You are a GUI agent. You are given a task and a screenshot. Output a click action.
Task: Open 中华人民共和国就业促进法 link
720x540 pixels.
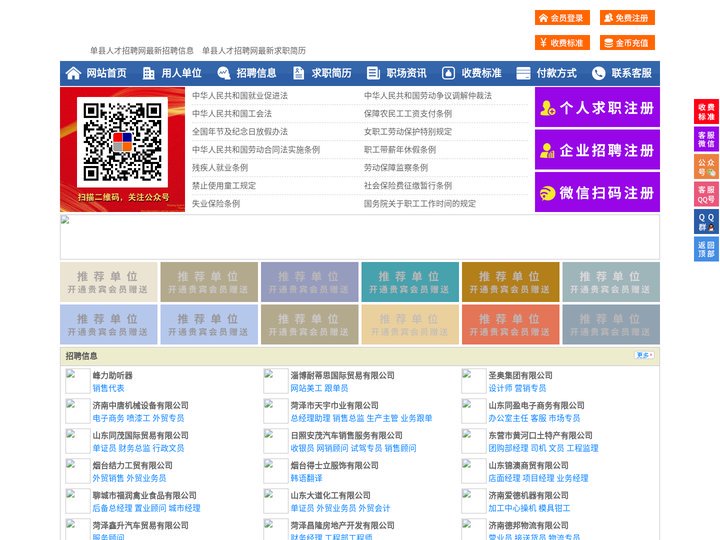pyautogui.click(x=240, y=96)
